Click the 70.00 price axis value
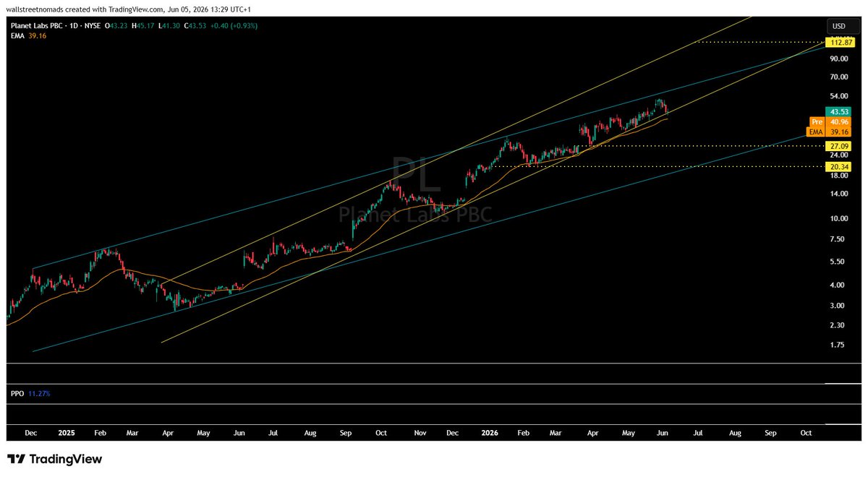 [839, 77]
